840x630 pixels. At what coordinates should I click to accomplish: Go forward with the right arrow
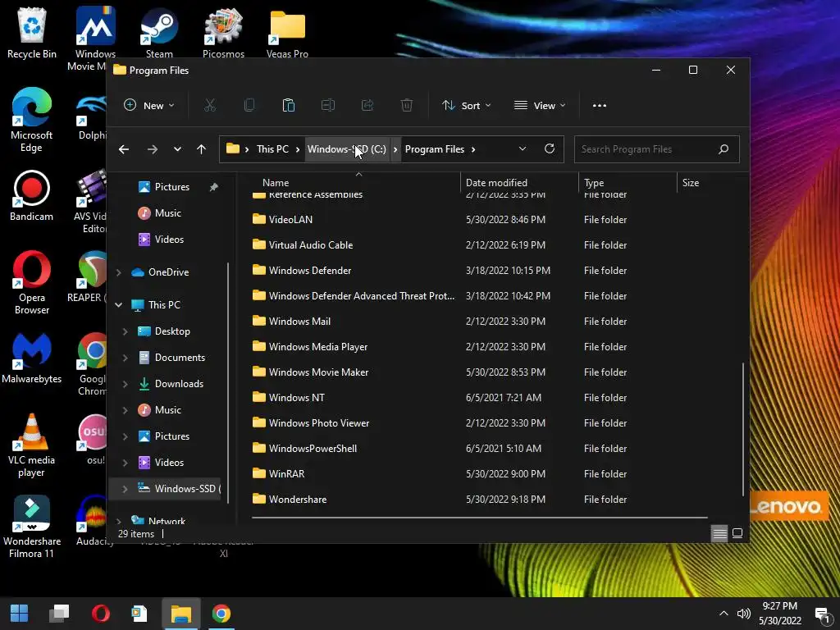click(x=152, y=149)
